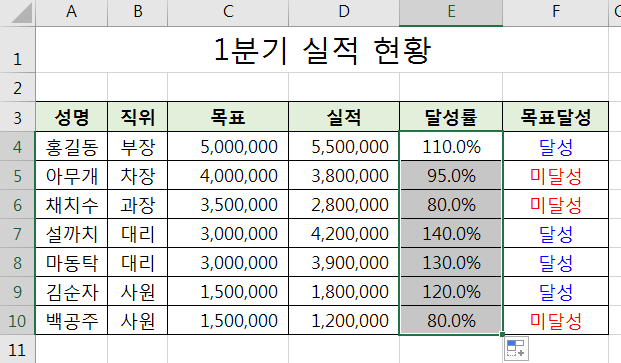Select row 4 header
This screenshot has width=621, height=363.
(17, 146)
